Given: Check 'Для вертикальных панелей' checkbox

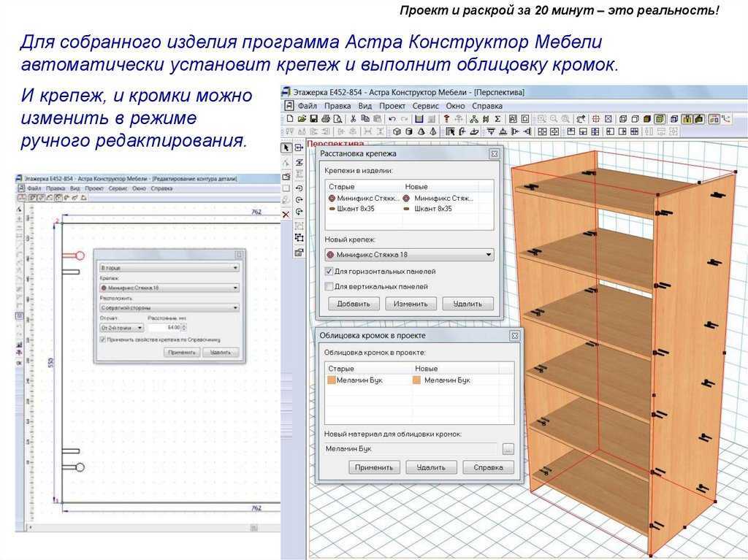Looking at the screenshot, I should [x=329, y=286].
